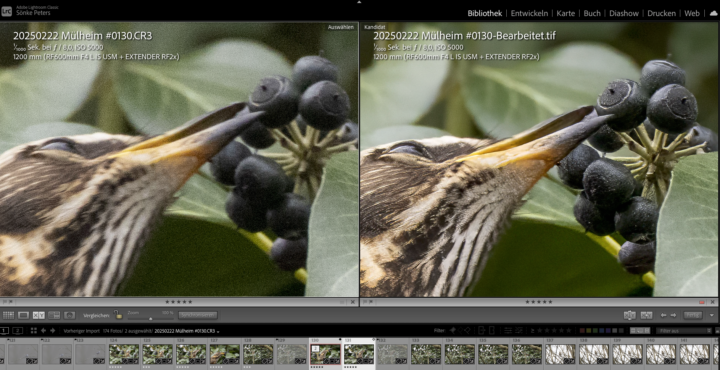720x370 pixels.
Task: Toggle the flag on the Auswählen photo
Action: (x=5, y=302)
